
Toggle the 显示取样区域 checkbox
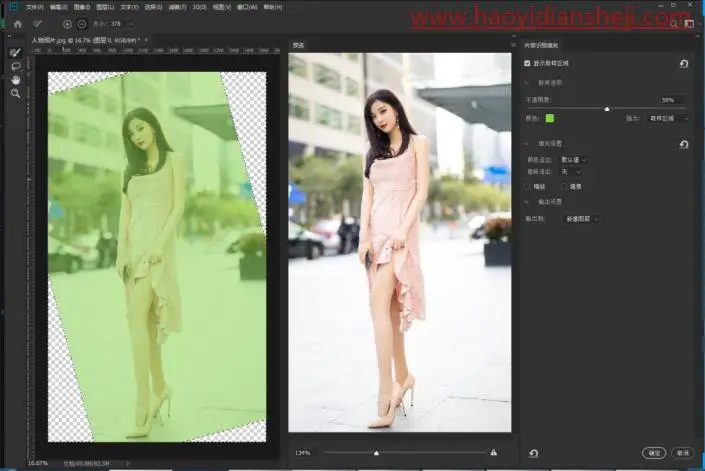[x=527, y=63]
